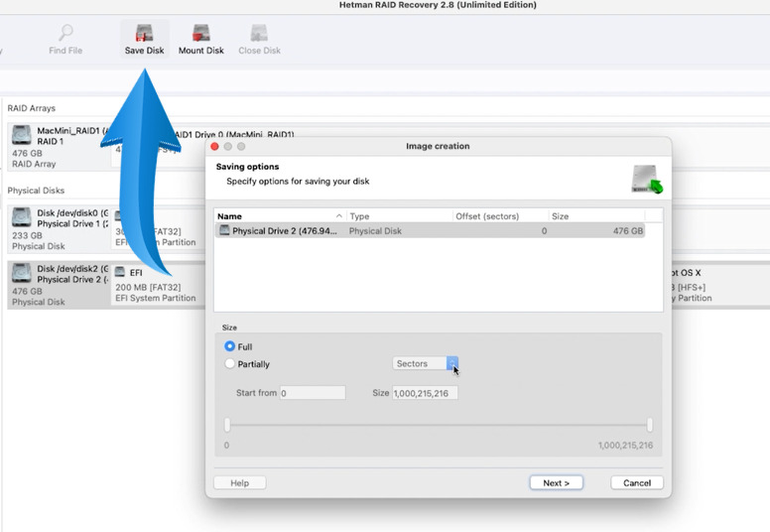This screenshot has width=770, height=532.
Task: Close the Image creation dialog with red button
Action: (214, 146)
